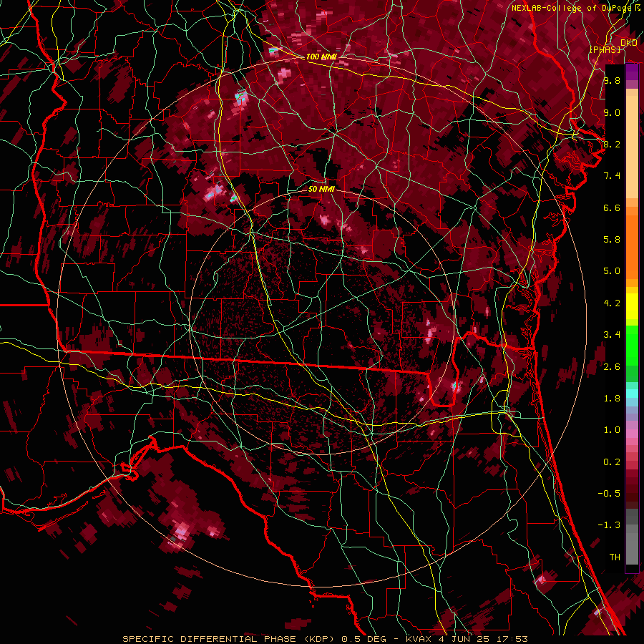
Task: Click the orange band of the color bar
Action: [x=632, y=246]
